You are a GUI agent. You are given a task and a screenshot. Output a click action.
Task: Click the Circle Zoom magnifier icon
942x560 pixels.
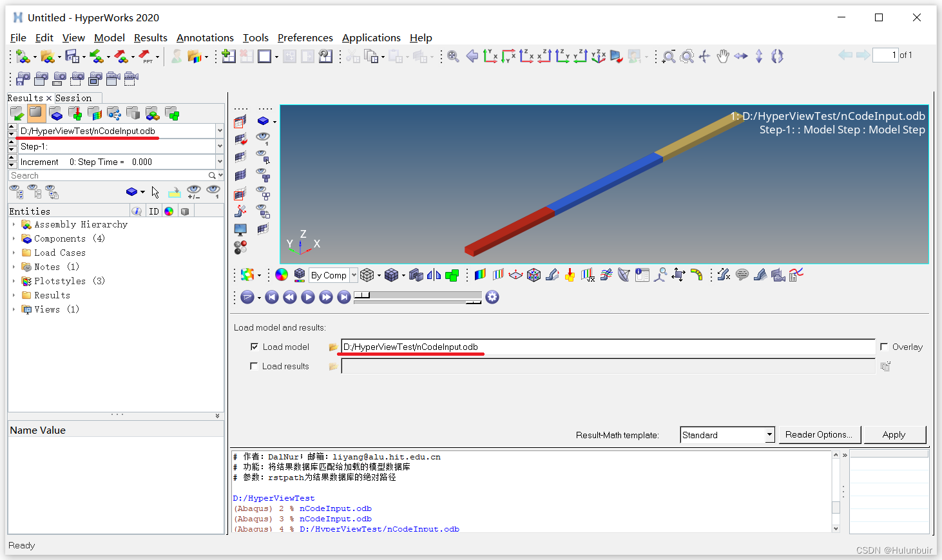click(x=687, y=57)
